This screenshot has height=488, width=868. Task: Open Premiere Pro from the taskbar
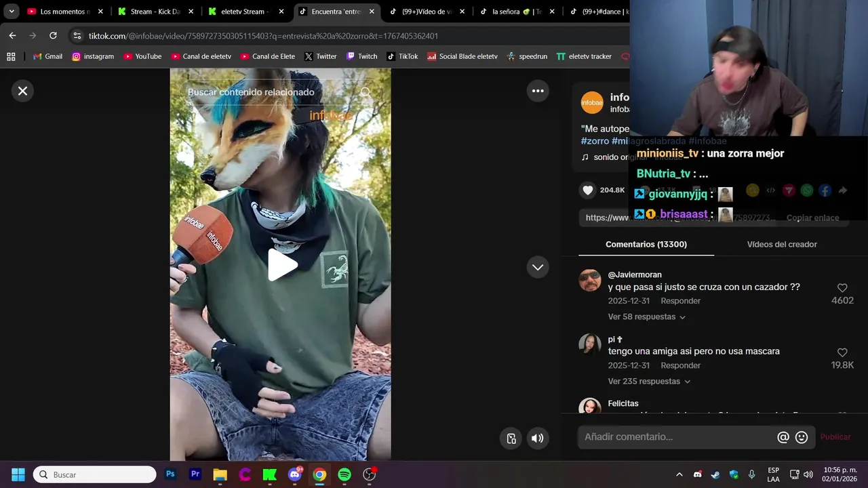coord(195,474)
